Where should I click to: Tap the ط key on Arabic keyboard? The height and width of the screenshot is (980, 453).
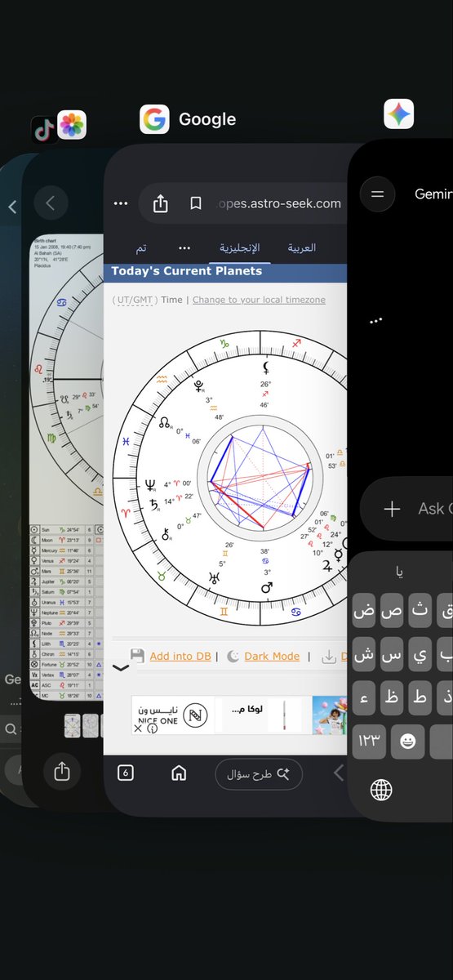pos(420,698)
